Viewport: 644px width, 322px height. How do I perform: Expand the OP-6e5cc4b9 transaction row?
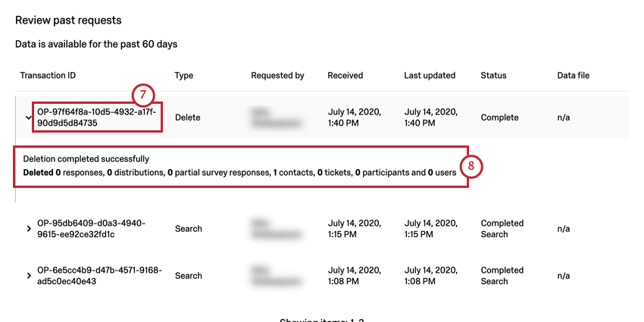[x=29, y=276]
